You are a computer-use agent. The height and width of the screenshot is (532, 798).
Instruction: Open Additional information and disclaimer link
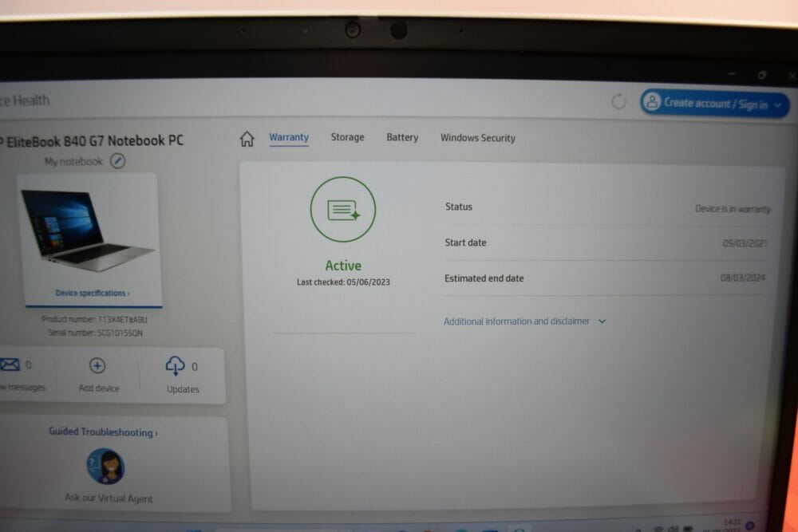click(516, 321)
